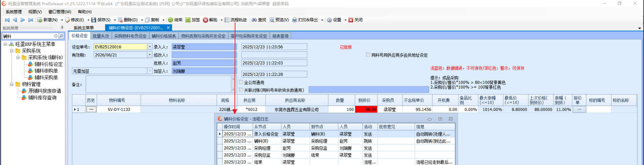Pin the 系统菜单 side panel
Viewport: 644px width, 165px height.
[x=62, y=28]
